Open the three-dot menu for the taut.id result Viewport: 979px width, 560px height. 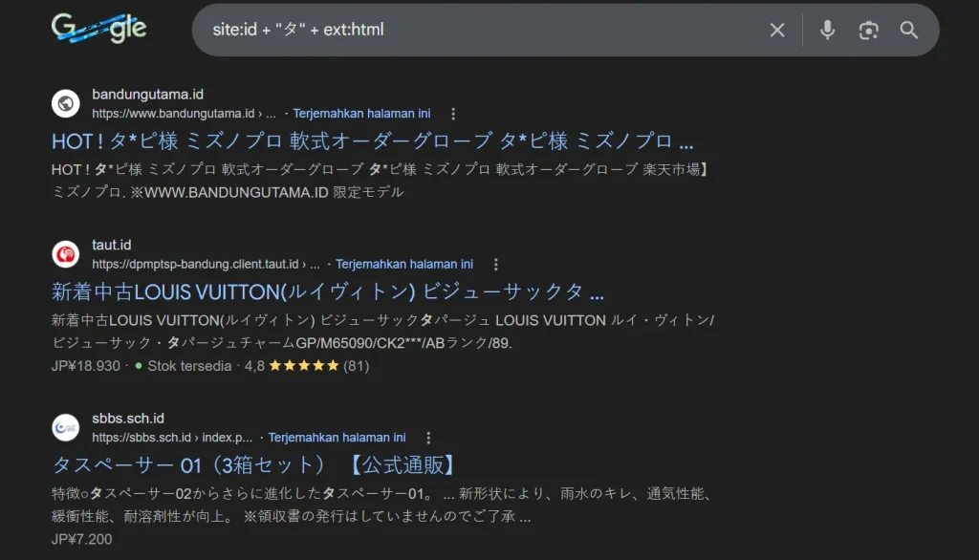tap(494, 264)
